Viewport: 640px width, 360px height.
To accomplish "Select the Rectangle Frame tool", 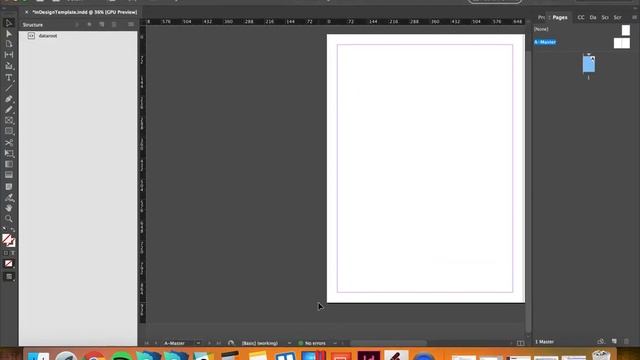I will click(9, 120).
